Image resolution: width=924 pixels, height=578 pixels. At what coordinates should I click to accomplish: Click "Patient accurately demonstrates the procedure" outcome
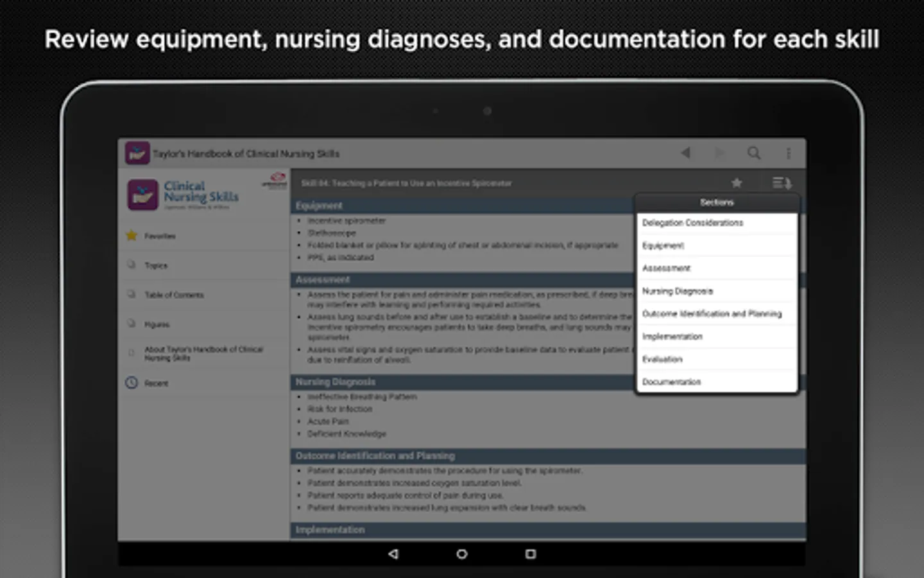point(445,470)
